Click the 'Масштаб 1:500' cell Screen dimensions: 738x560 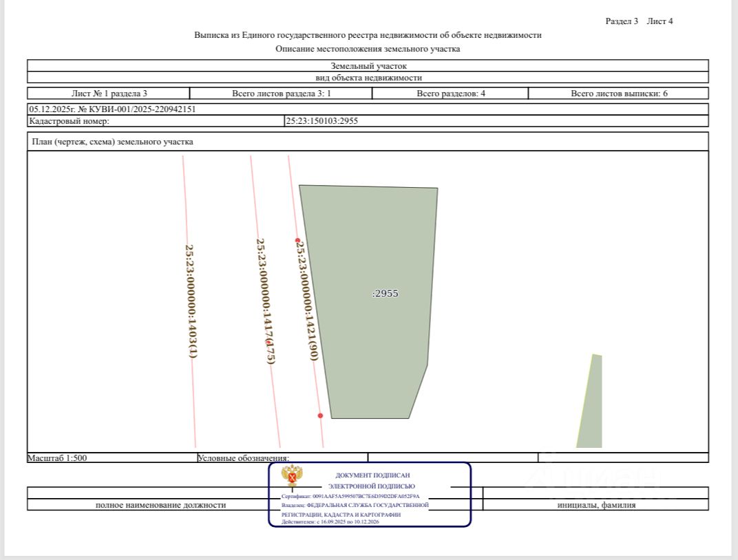pos(112,457)
